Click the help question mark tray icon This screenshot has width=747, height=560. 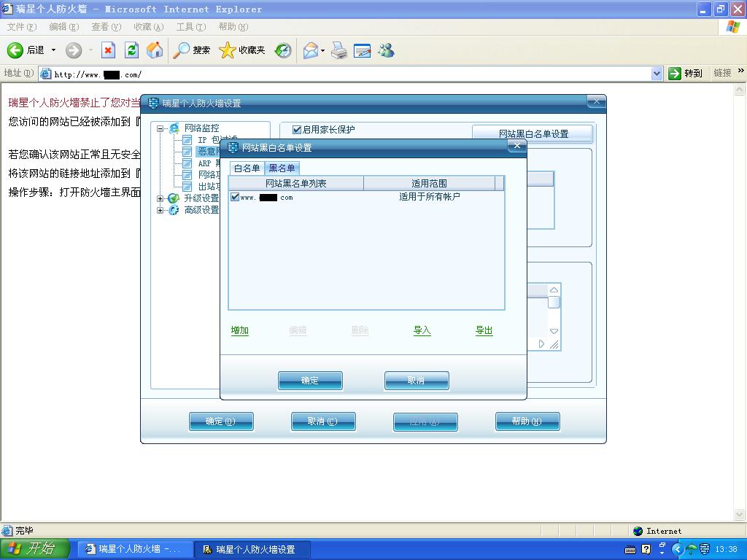click(x=646, y=549)
